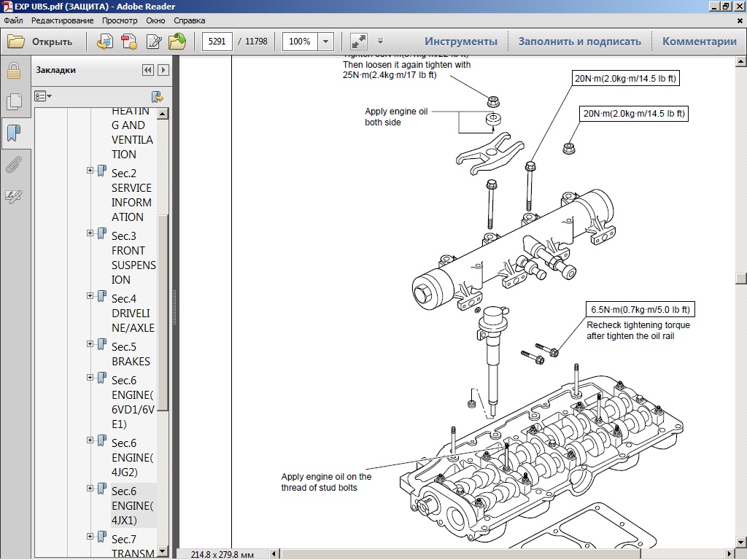Select the Sec.6 ENGINE(4JG2) bookmark
The image size is (747, 560).
(x=131, y=458)
